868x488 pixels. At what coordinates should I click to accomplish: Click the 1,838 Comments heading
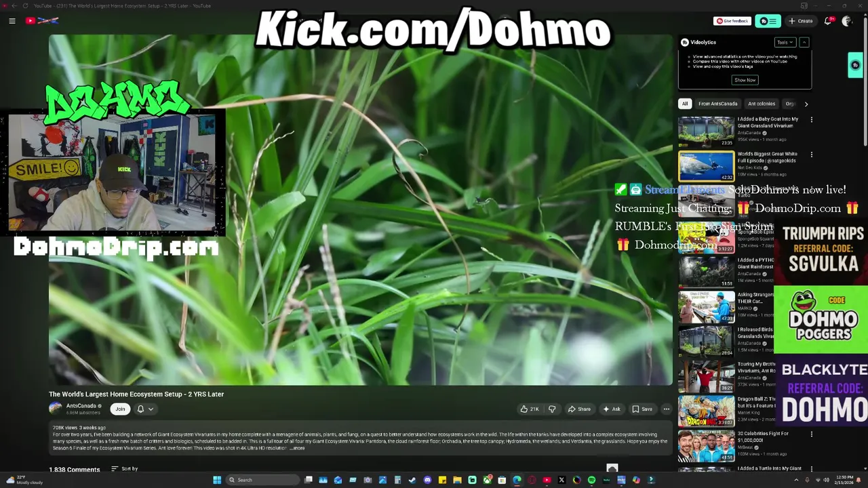pos(74,469)
